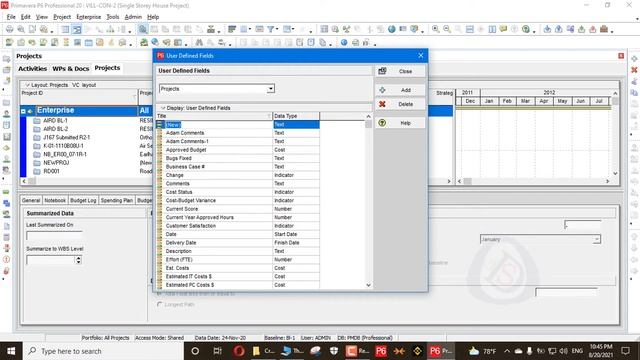Click the red X icon in the right sidebar
The width and height of the screenshot is (640, 360).
pos(634,70)
